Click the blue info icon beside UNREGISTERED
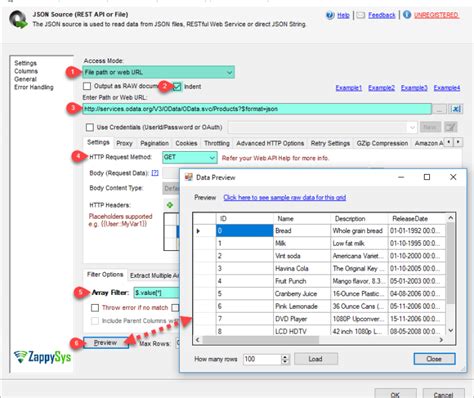This screenshot has height=398, width=474. (407, 15)
